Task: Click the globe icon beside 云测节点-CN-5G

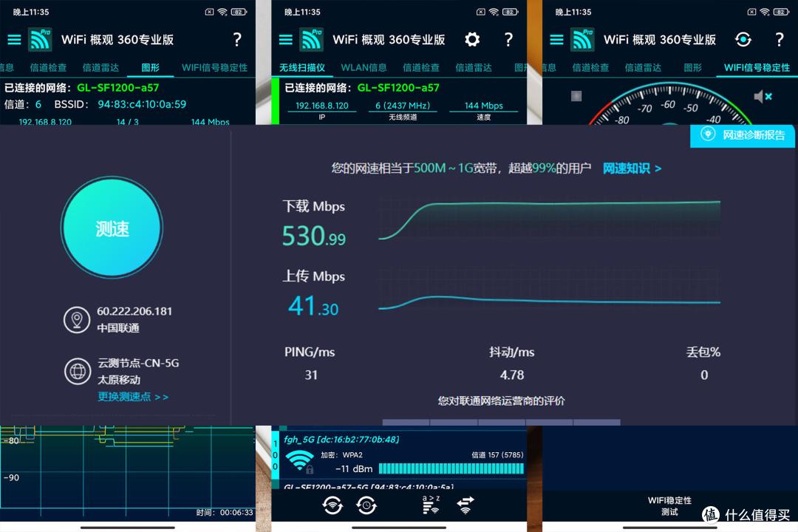Action: click(x=78, y=372)
